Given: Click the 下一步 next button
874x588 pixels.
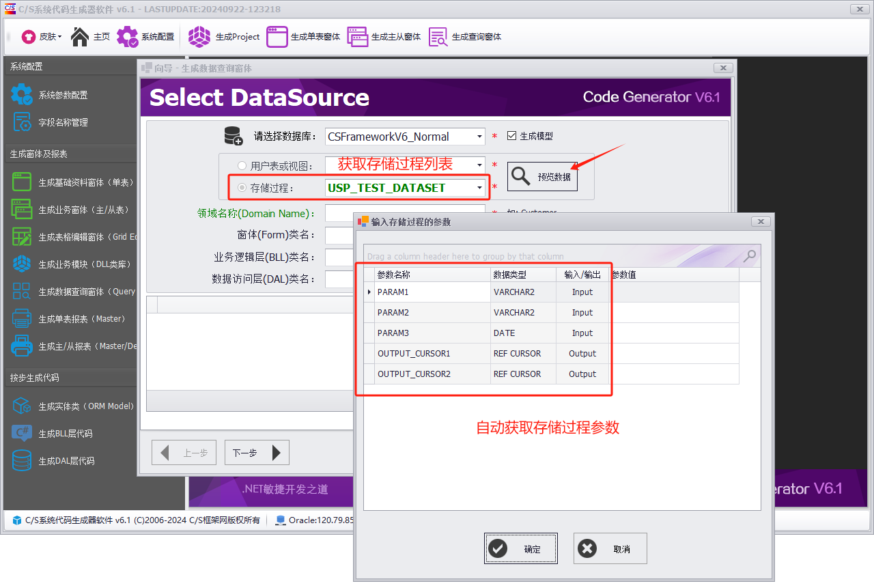Looking at the screenshot, I should click(x=257, y=453).
